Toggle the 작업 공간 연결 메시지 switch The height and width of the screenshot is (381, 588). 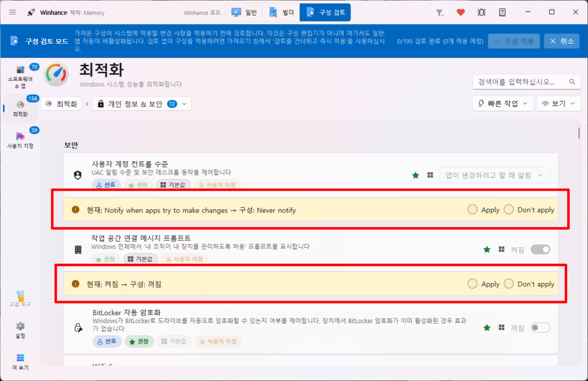(x=540, y=250)
